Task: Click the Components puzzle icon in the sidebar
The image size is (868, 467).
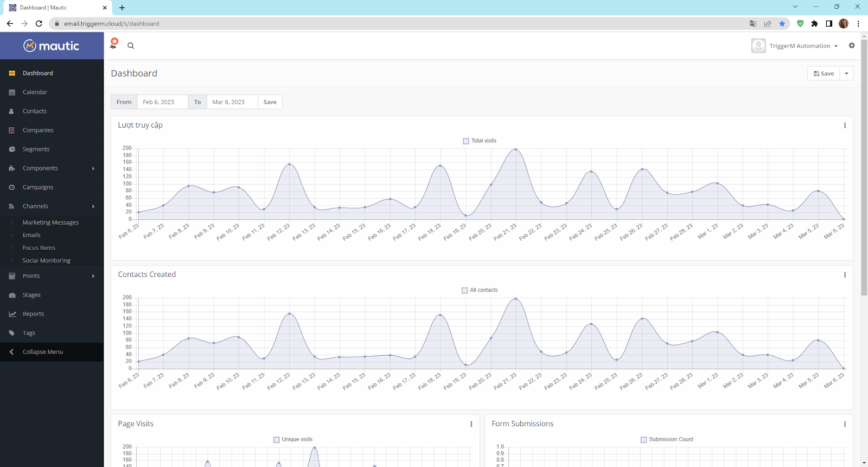Action: 12,168
